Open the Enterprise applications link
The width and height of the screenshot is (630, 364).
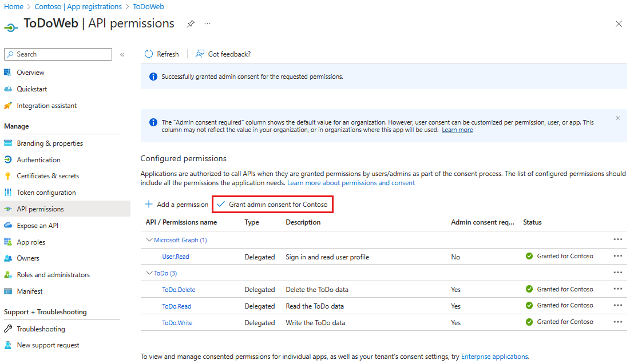494,357
